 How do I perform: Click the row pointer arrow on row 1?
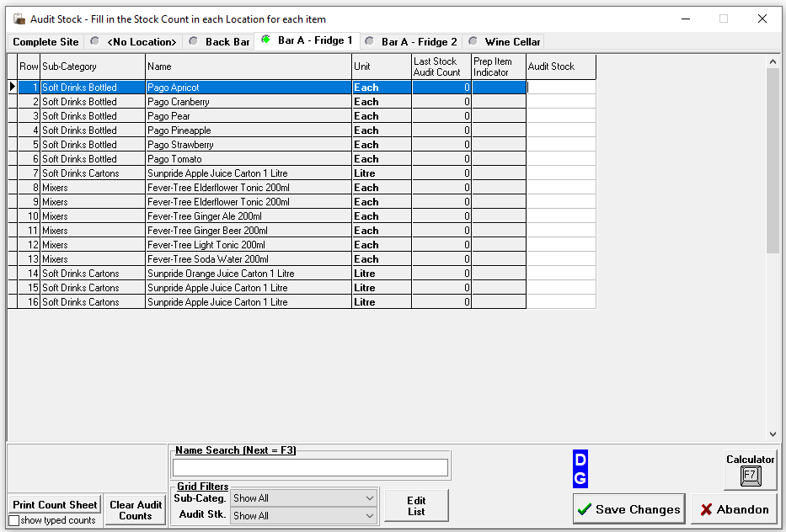click(x=13, y=87)
